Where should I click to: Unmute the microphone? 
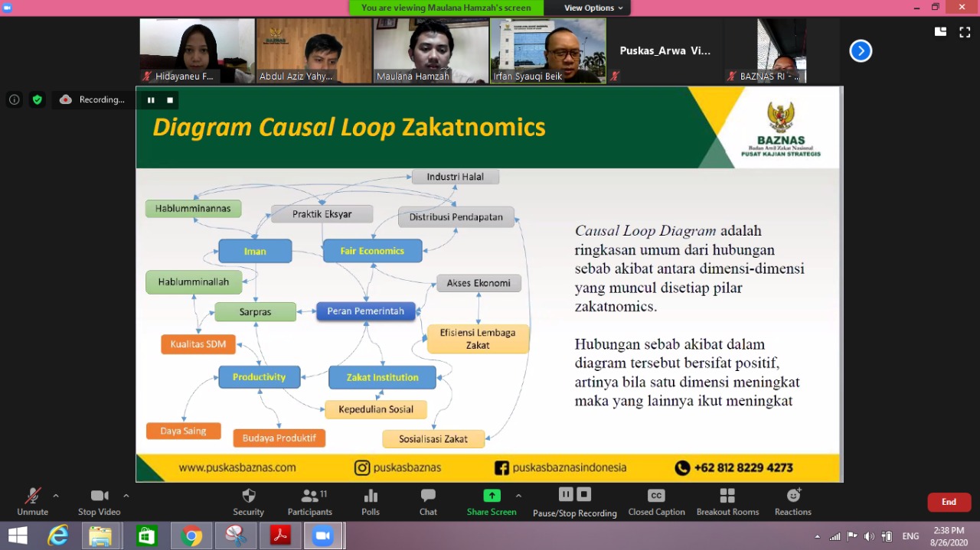[x=32, y=502]
